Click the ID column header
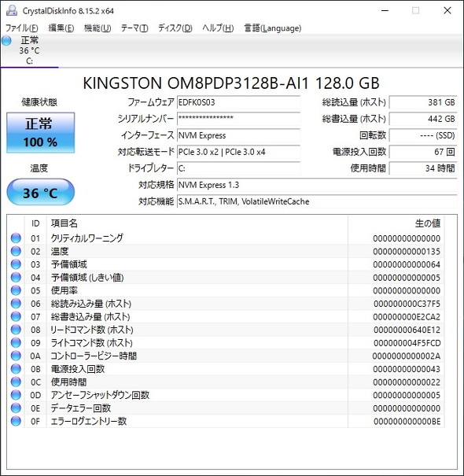This screenshot has height=476, width=464. tap(35, 223)
